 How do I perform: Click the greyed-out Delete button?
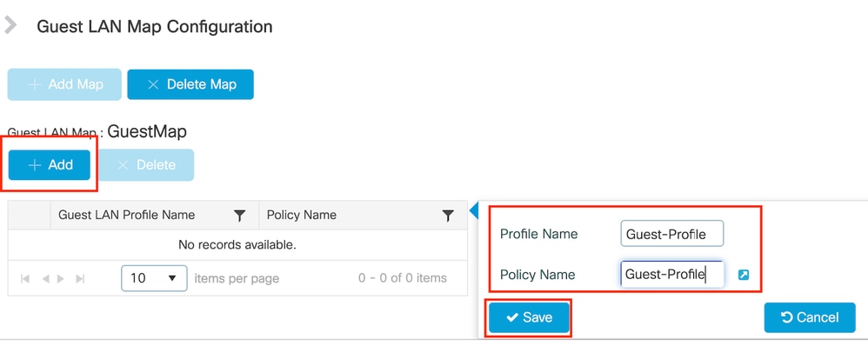click(x=147, y=164)
